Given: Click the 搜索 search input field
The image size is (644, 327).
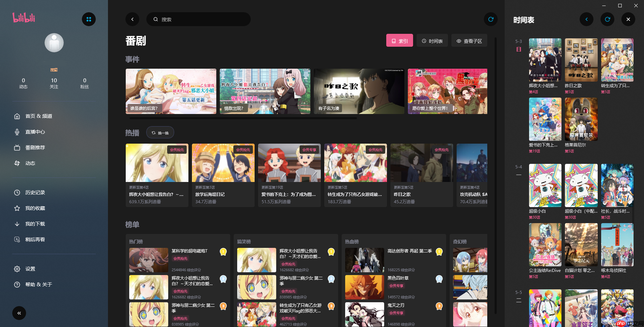Looking at the screenshot, I should (x=199, y=19).
